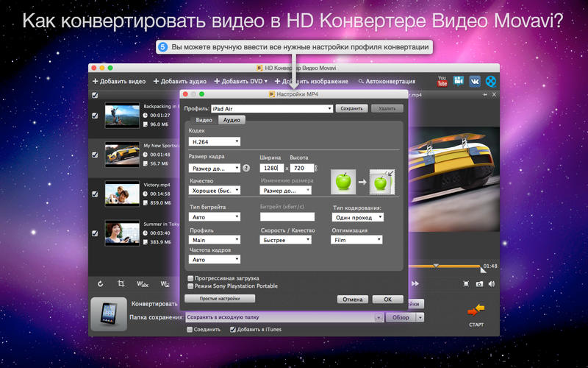The image size is (588, 368).
Task: Enable Режим Sony Playstation Portable checkbox
Action: point(190,286)
